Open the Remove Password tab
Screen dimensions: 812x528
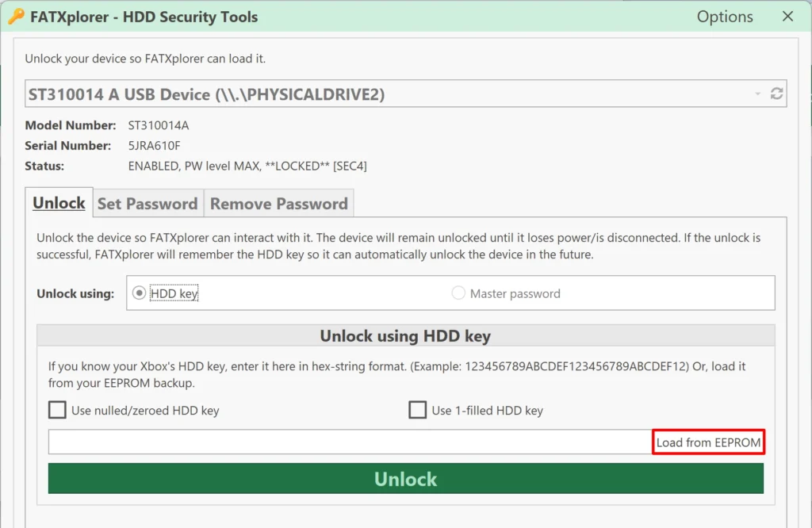click(278, 204)
